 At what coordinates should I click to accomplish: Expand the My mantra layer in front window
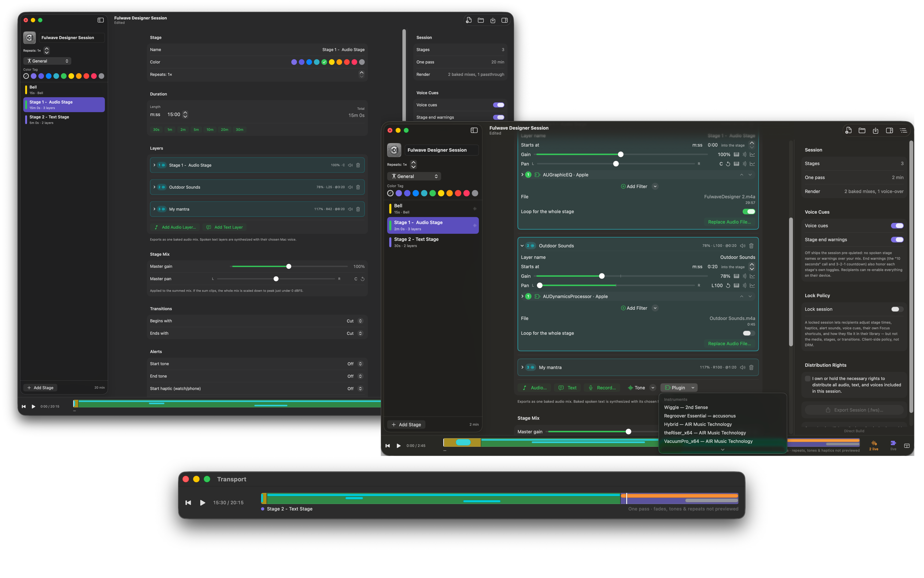pyautogui.click(x=522, y=367)
